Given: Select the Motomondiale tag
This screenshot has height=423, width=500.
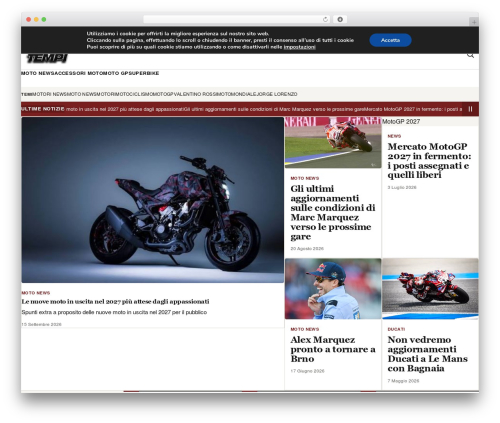Looking at the screenshot, I should [235, 94].
